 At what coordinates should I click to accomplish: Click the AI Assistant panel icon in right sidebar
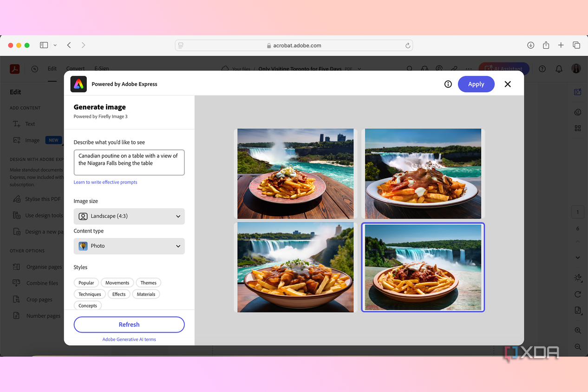578,92
